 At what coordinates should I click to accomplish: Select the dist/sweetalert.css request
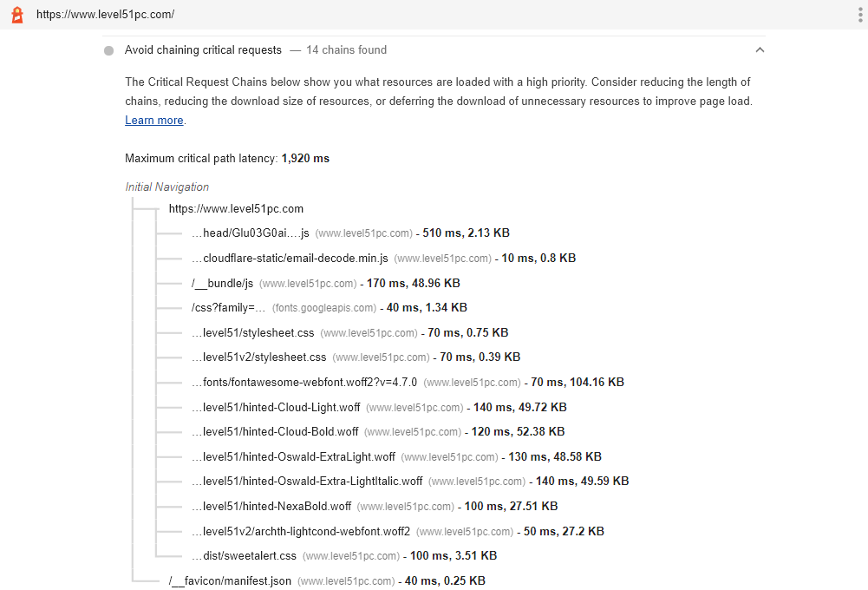[244, 556]
